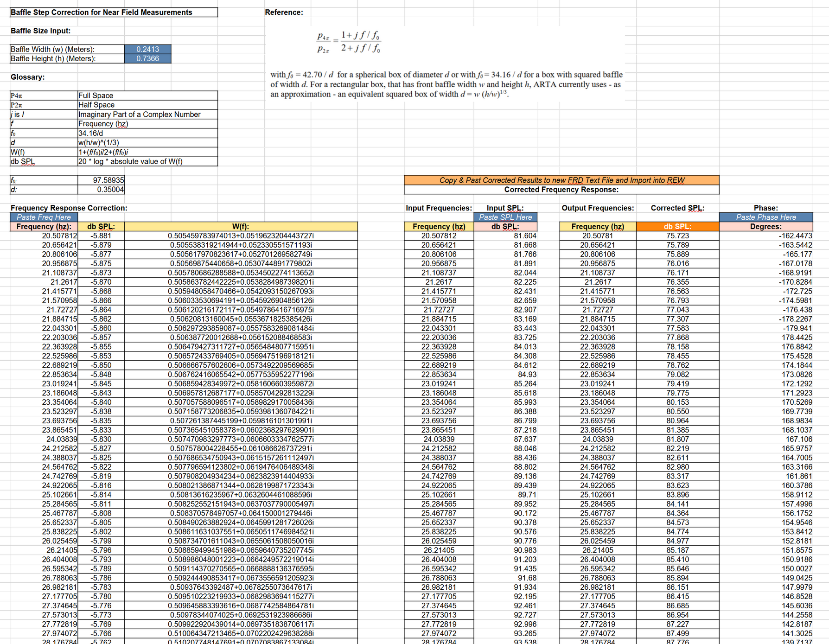
Task: Select the 'Corrected SPL:' label
Action: point(677,208)
